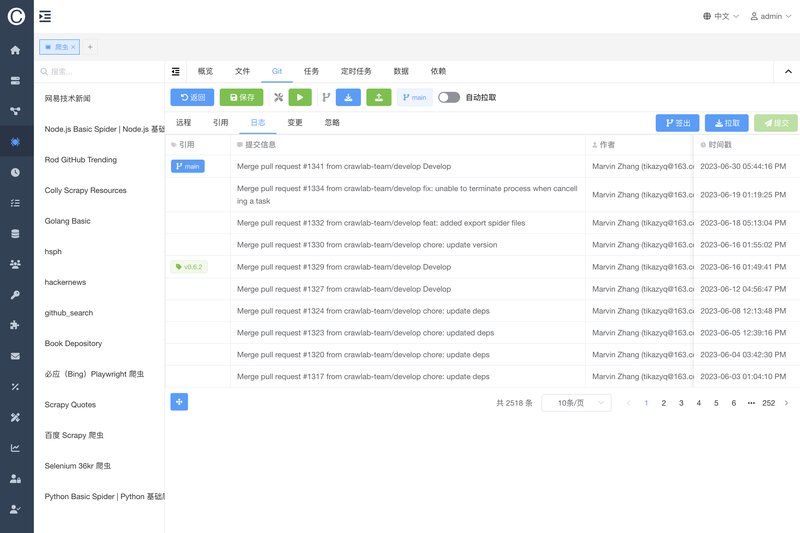Click the green run spider play button
The image size is (800, 533).
(x=300, y=97)
